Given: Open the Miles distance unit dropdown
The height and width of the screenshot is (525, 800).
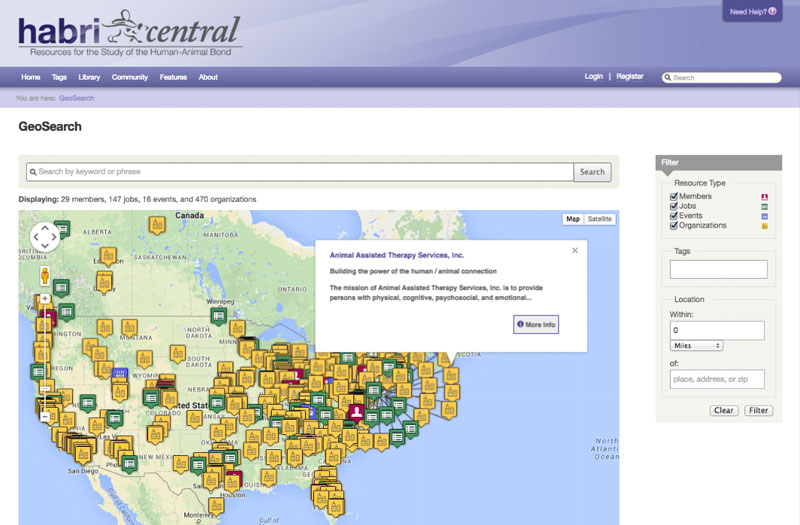Looking at the screenshot, I should coord(696,345).
